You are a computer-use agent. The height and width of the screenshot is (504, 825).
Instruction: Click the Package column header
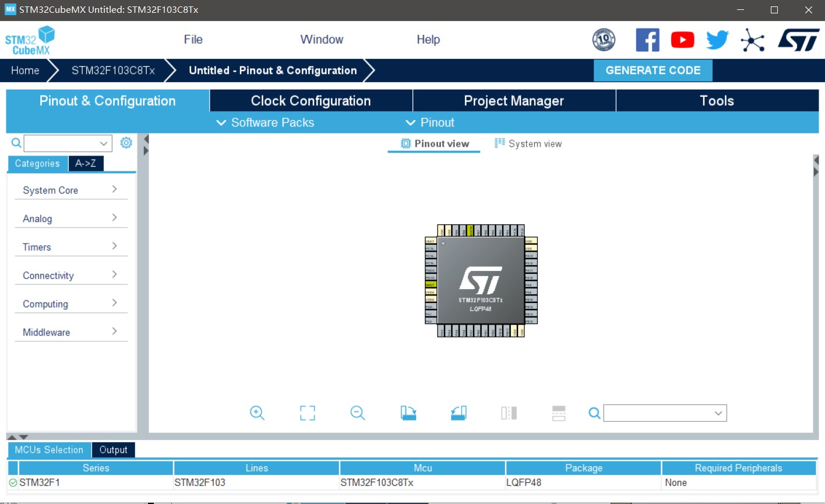click(583, 468)
